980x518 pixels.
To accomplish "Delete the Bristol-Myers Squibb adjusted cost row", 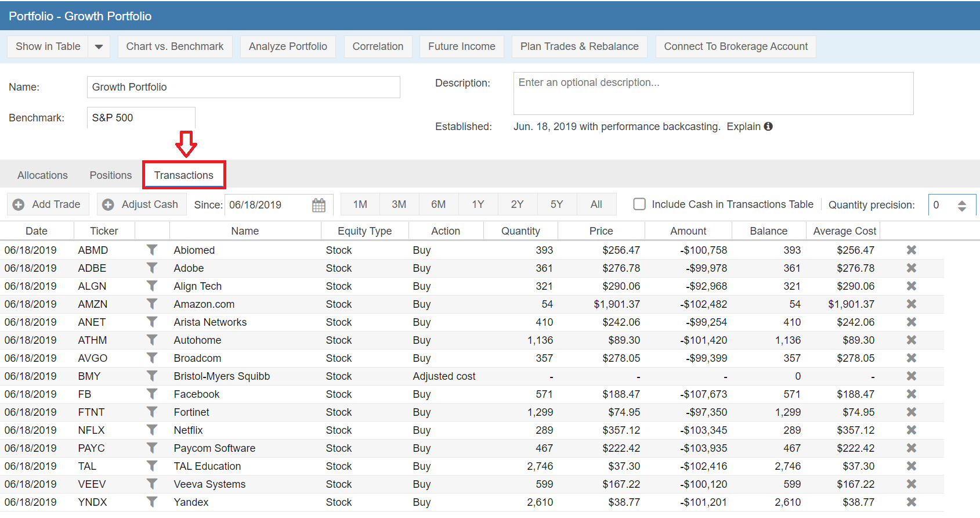I will tap(912, 376).
